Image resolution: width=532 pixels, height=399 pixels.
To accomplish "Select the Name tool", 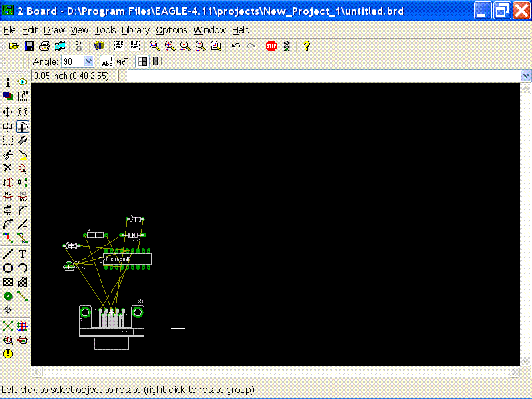I will 8,196.
